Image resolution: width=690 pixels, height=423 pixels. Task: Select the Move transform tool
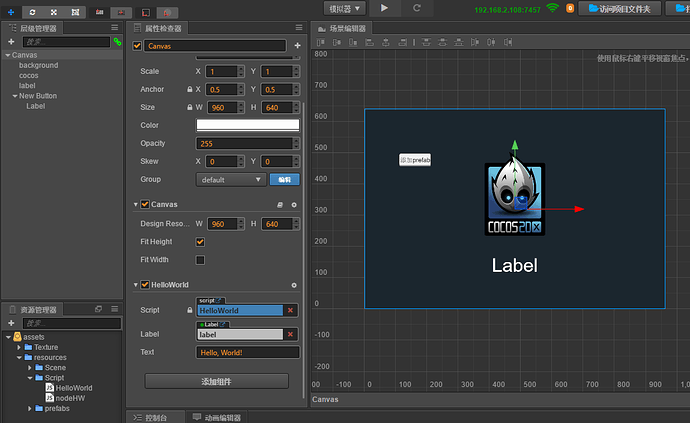point(11,12)
